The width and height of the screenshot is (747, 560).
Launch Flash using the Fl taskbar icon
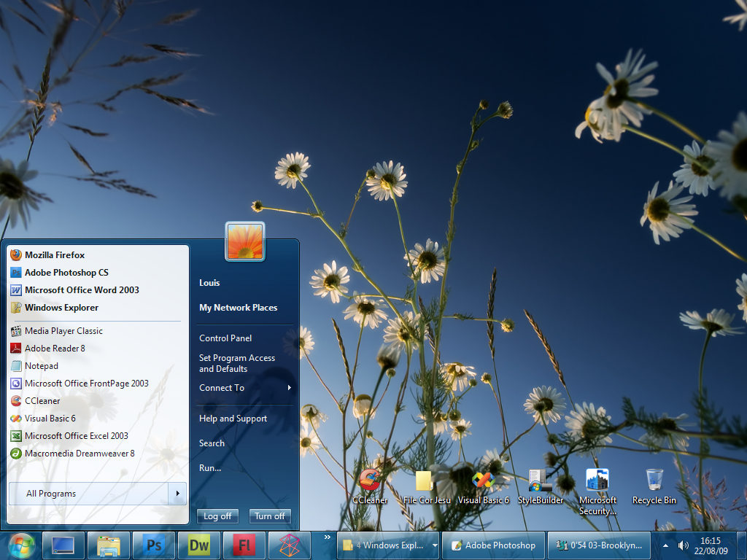point(244,545)
